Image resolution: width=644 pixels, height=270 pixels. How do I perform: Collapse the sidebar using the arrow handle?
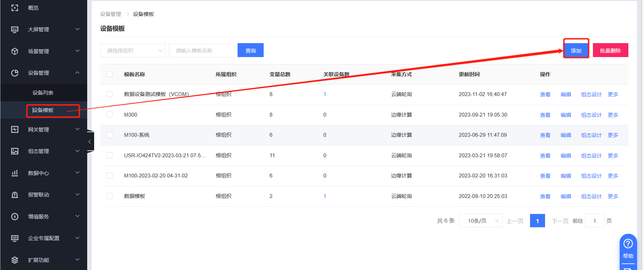click(x=90, y=142)
